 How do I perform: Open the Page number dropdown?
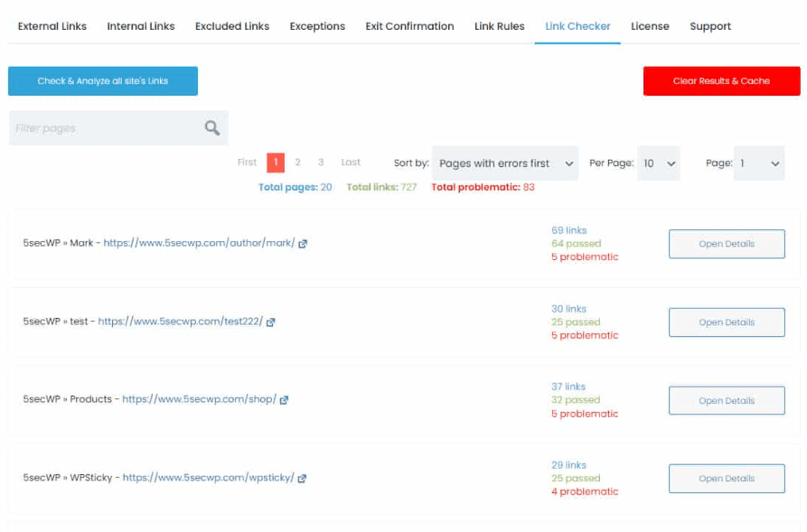pyautogui.click(x=759, y=163)
